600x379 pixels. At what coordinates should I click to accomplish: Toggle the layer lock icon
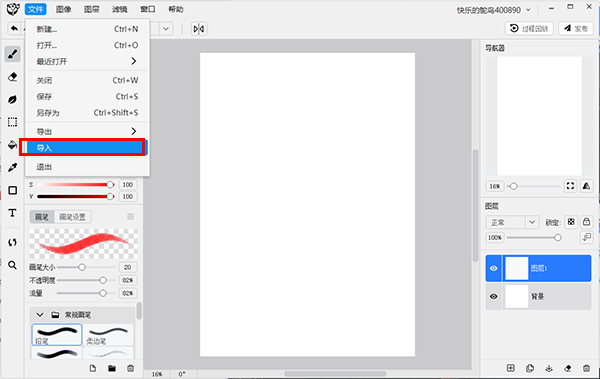coord(586,222)
